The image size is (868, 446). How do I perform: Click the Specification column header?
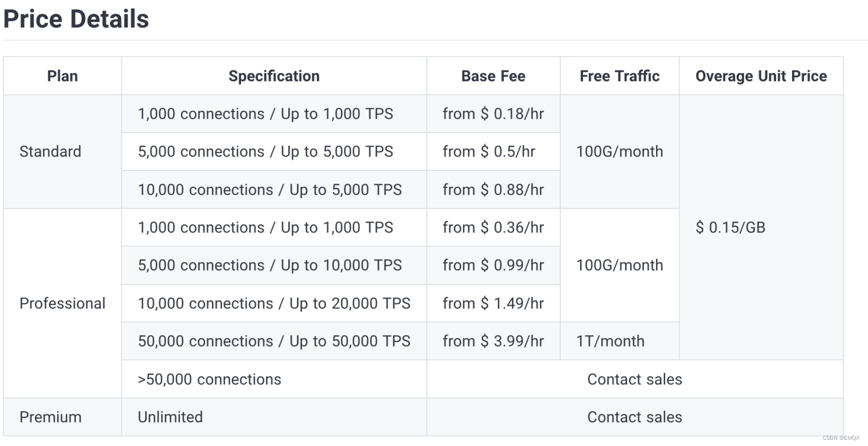coord(274,76)
